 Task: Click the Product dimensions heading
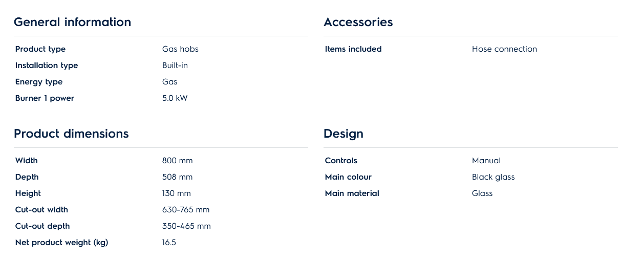tap(71, 134)
